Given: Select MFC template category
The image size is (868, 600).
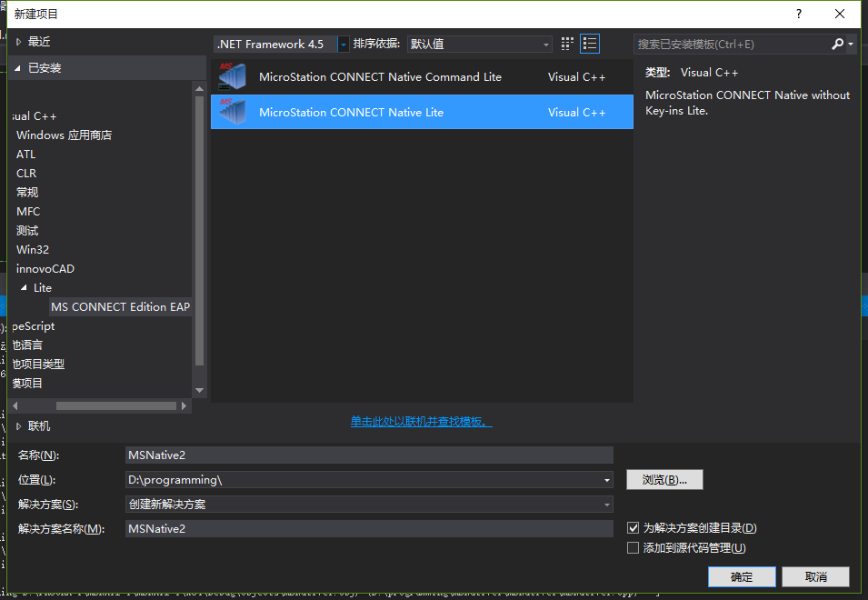Looking at the screenshot, I should 28,212.
